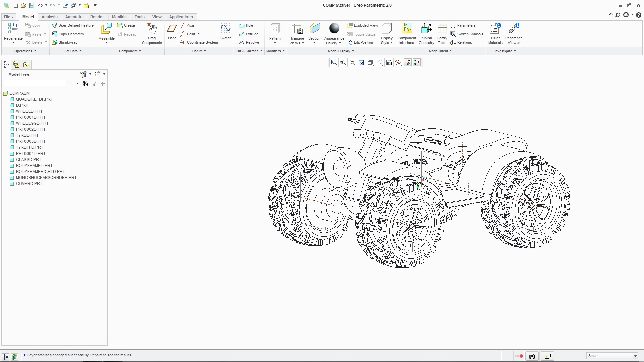
Task: Expand the Model Intent group dropdown
Action: click(440, 51)
